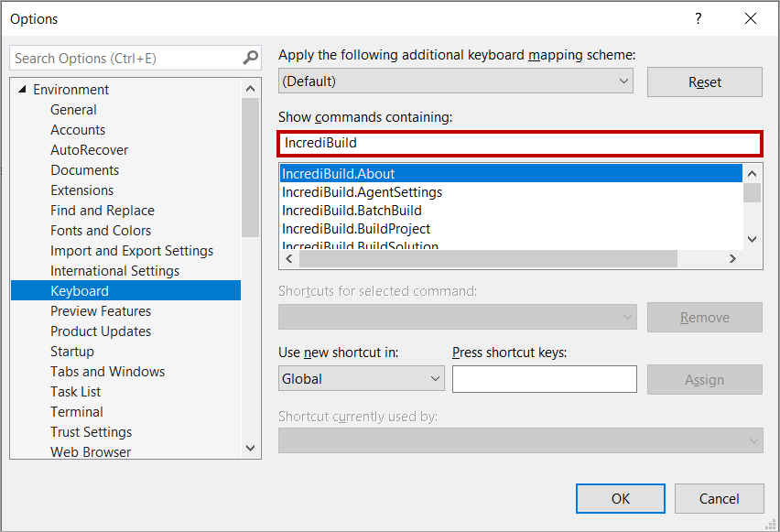Cancel the Options dialog
The width and height of the screenshot is (780, 532).
(x=719, y=499)
